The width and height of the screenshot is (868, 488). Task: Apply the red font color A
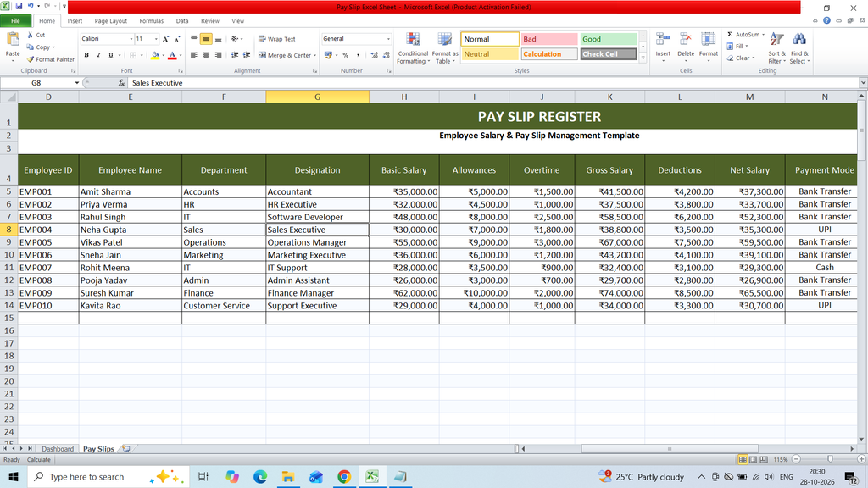[x=172, y=55]
